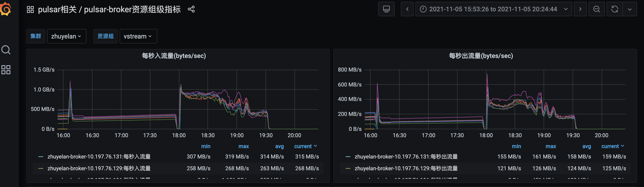Click 159 MB/s current value in outbound legend
Screen dimensions: 644x187
tap(614, 157)
